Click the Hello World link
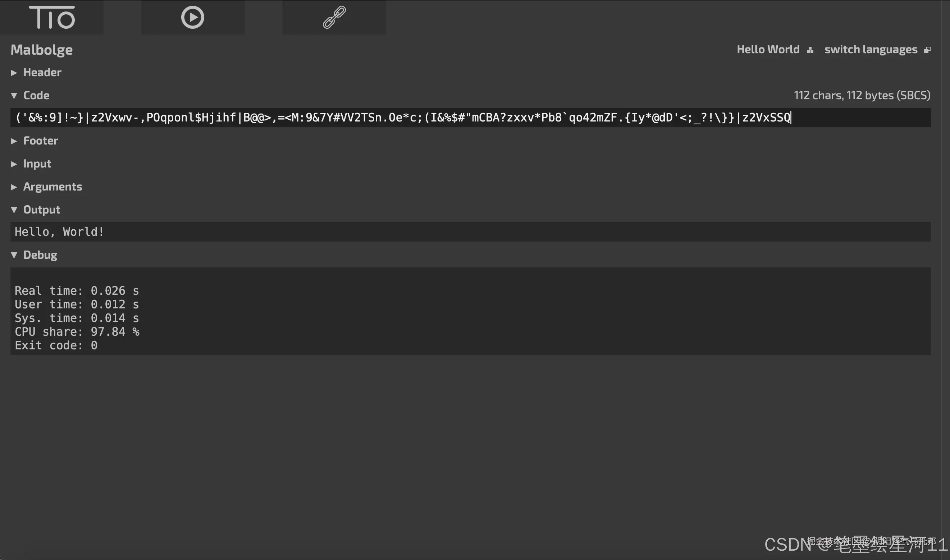Image resolution: width=950 pixels, height=560 pixels. pyautogui.click(x=768, y=50)
